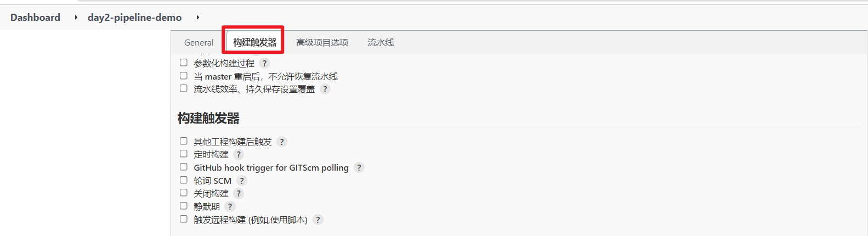Expand breadcrumb arrow after Dashboard

click(x=76, y=18)
